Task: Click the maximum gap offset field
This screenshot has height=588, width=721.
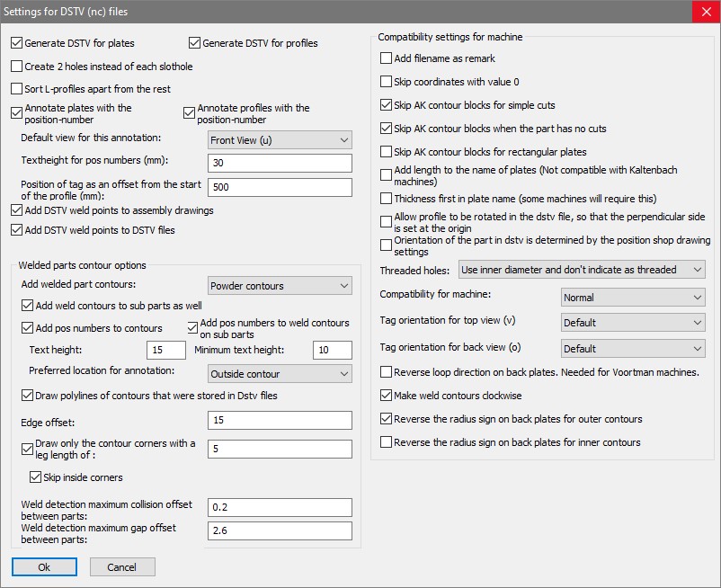Action: tap(280, 530)
